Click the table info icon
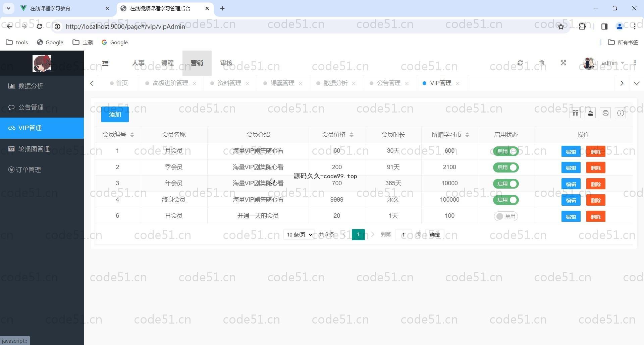Screen dimensions: 644x345 (x=621, y=113)
